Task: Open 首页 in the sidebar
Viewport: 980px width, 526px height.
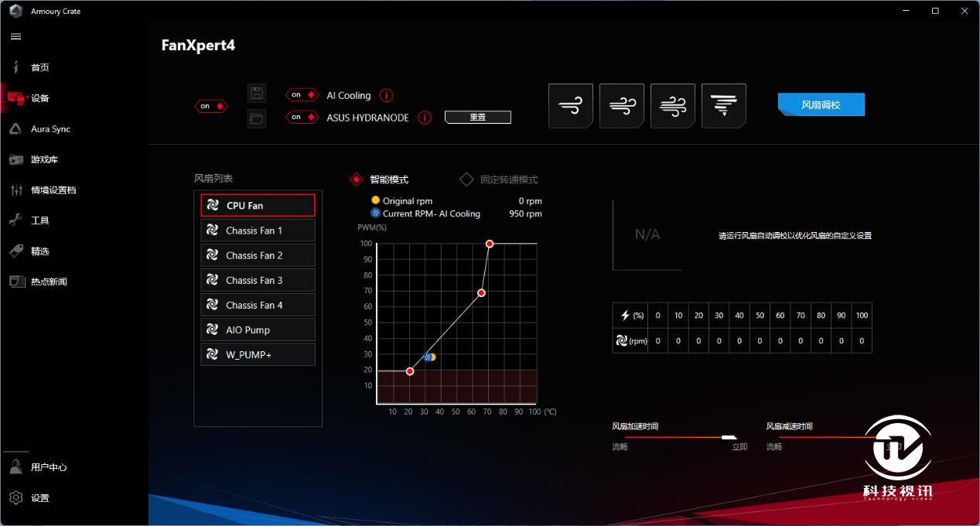Action: click(40, 67)
